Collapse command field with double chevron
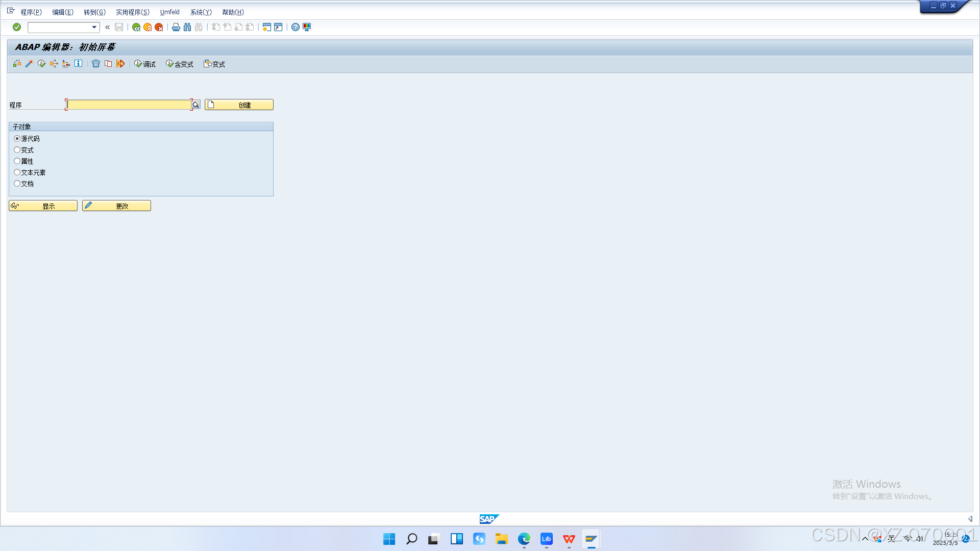The image size is (980, 551). click(x=108, y=27)
